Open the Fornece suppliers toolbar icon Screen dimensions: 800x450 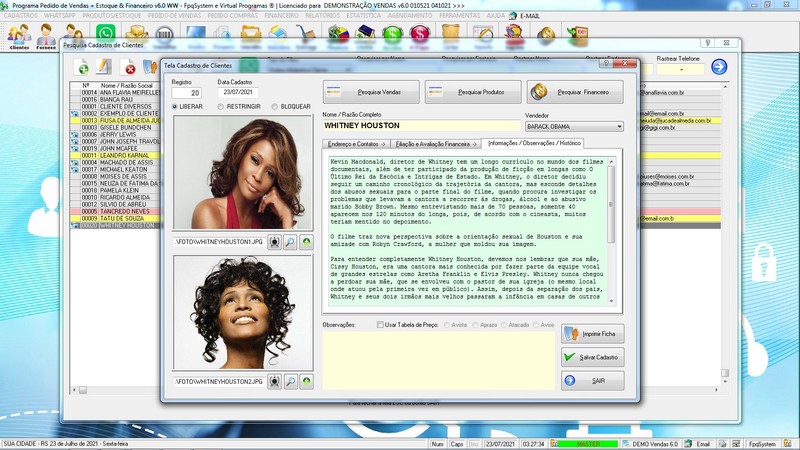46,37
